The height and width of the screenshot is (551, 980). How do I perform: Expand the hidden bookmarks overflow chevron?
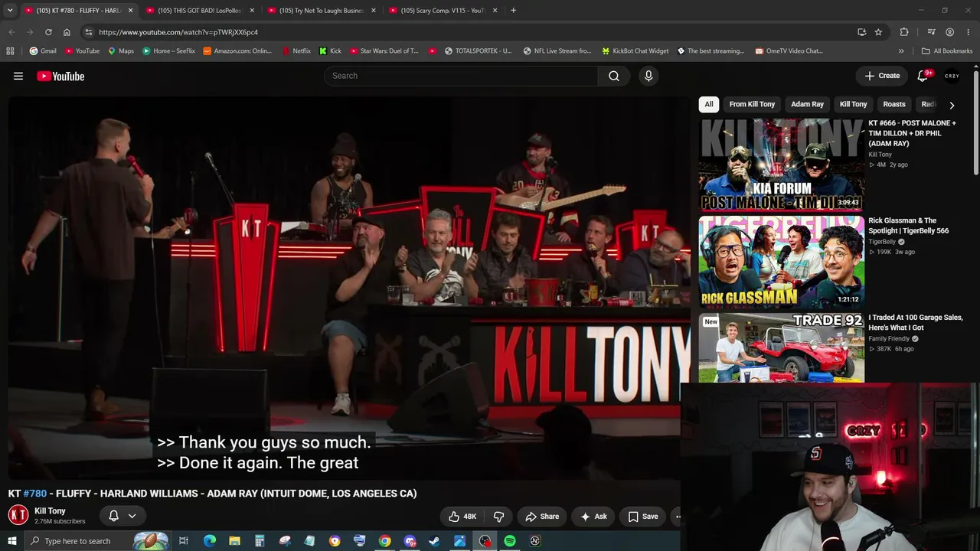coord(901,51)
